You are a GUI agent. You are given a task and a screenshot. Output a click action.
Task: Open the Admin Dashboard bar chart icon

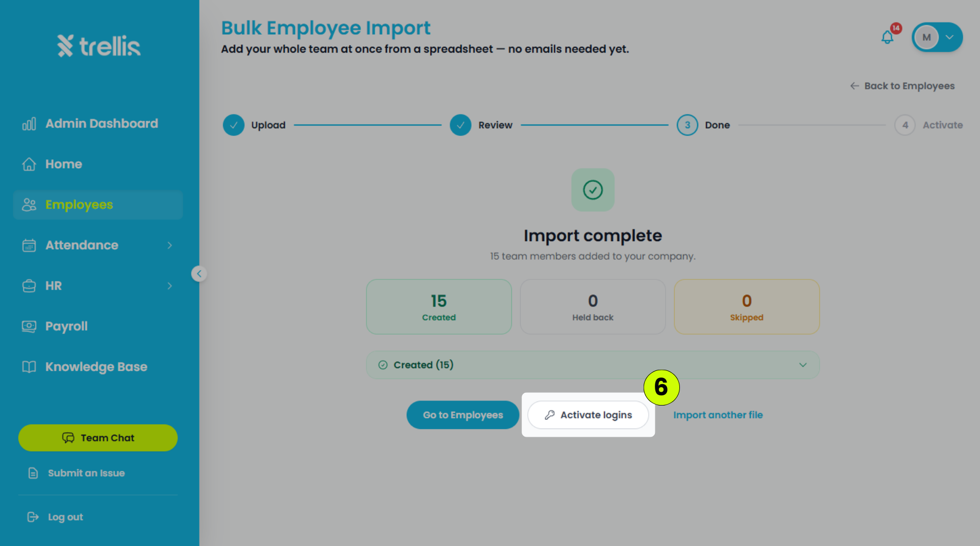pos(29,124)
